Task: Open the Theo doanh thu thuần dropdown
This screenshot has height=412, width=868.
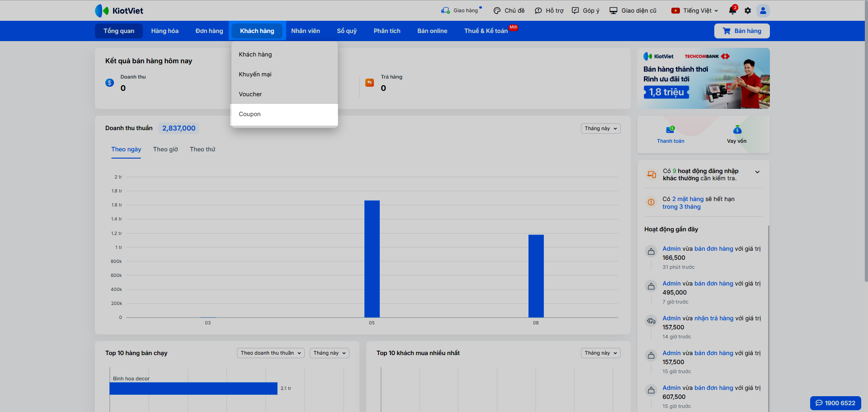Action: (x=271, y=353)
